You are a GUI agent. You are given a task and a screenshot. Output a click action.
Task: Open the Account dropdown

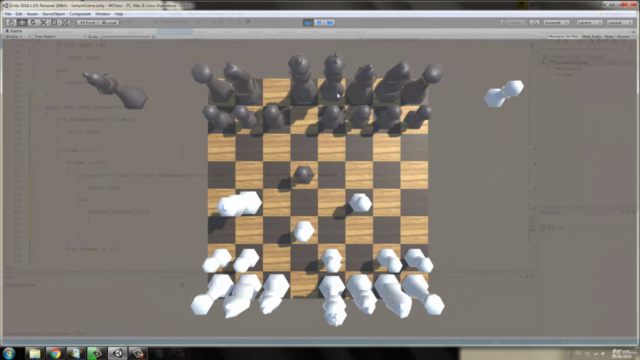point(556,22)
